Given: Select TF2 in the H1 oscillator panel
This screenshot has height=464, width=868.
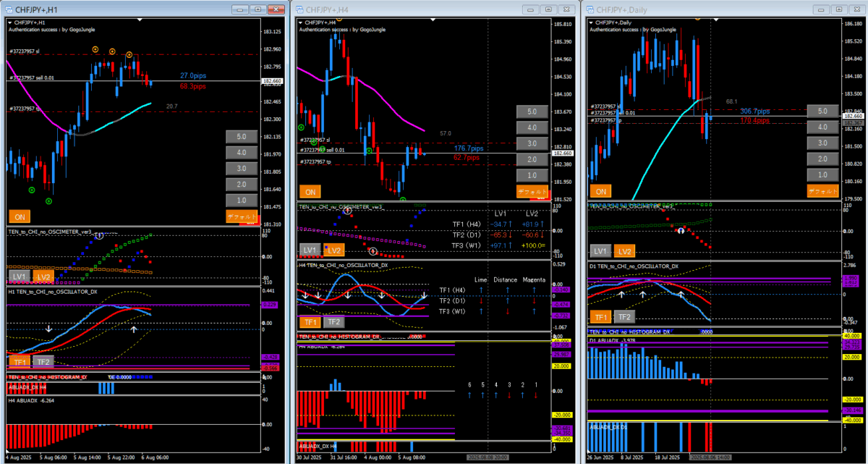Looking at the screenshot, I should (x=43, y=361).
